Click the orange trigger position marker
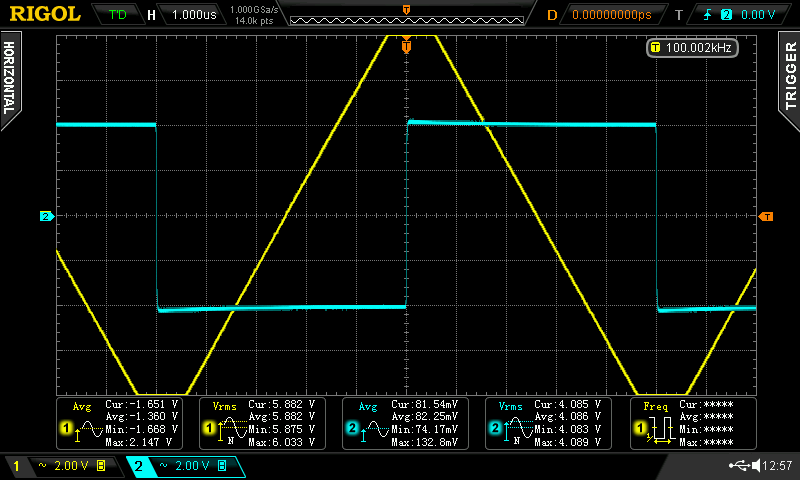800x480 pixels. pyautogui.click(x=406, y=45)
